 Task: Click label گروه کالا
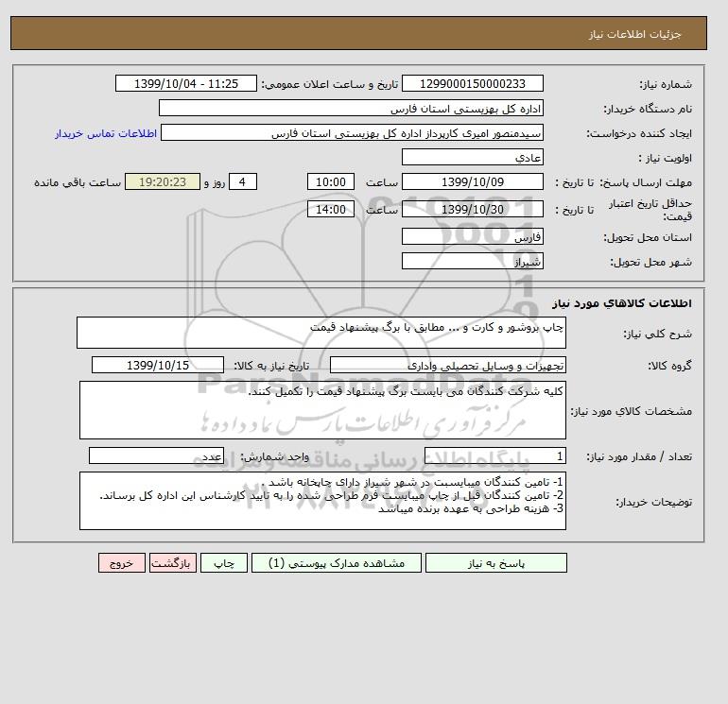(669, 366)
